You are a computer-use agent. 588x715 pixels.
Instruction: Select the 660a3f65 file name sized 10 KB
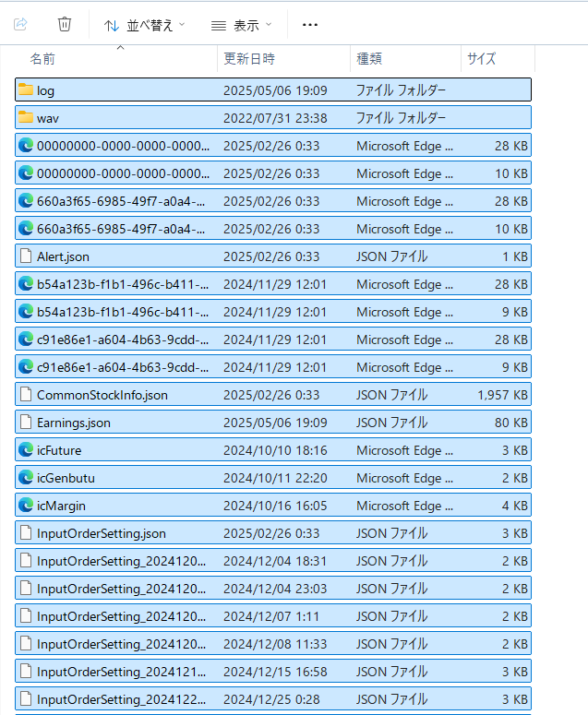(121, 229)
